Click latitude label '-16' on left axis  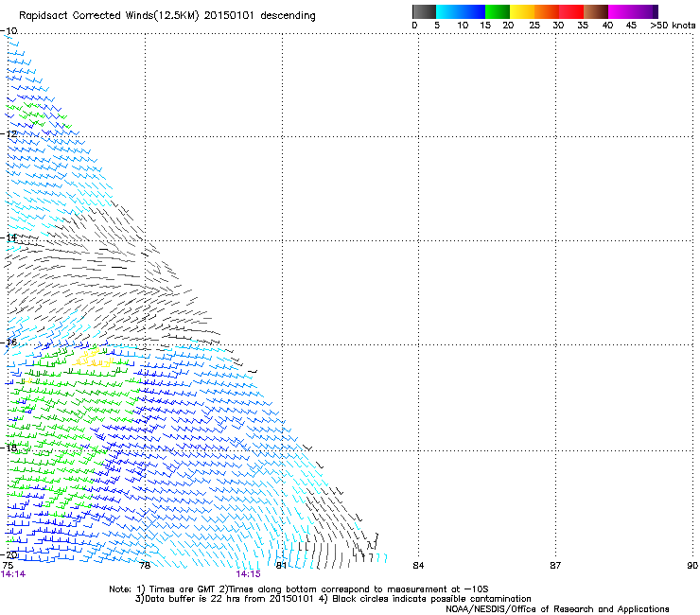[x=9, y=343]
